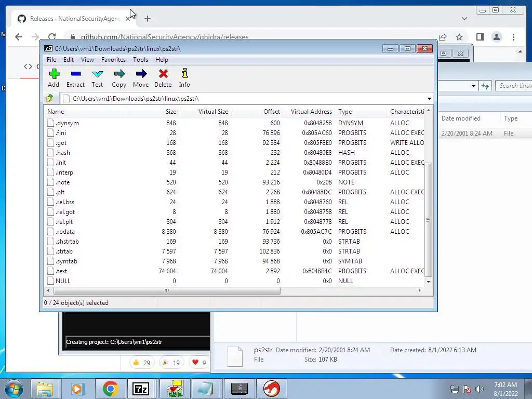Select the .plt section entry
Image resolution: width=532 pixels, height=399 pixels.
pos(234,192)
